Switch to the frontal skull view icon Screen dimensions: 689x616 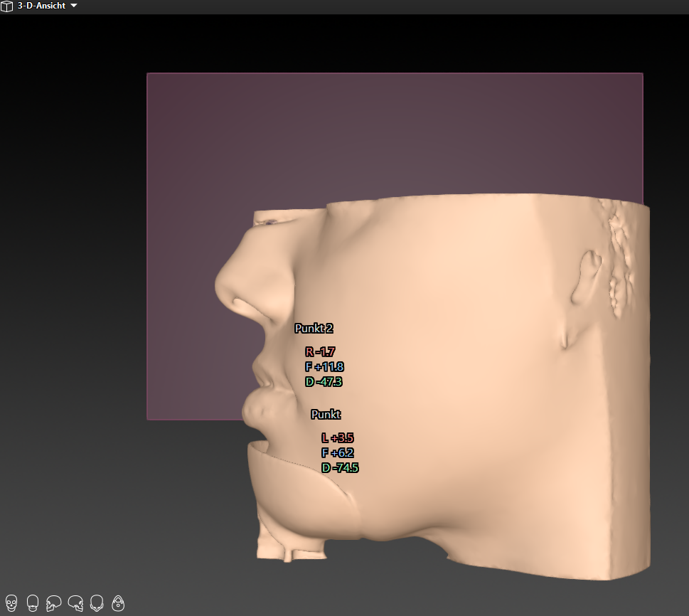11,603
